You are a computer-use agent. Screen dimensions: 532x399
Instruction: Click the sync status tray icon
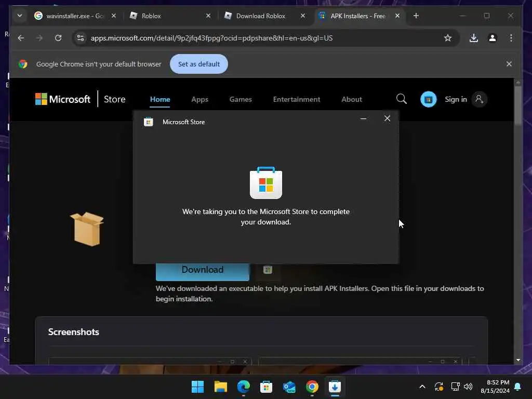click(x=438, y=387)
